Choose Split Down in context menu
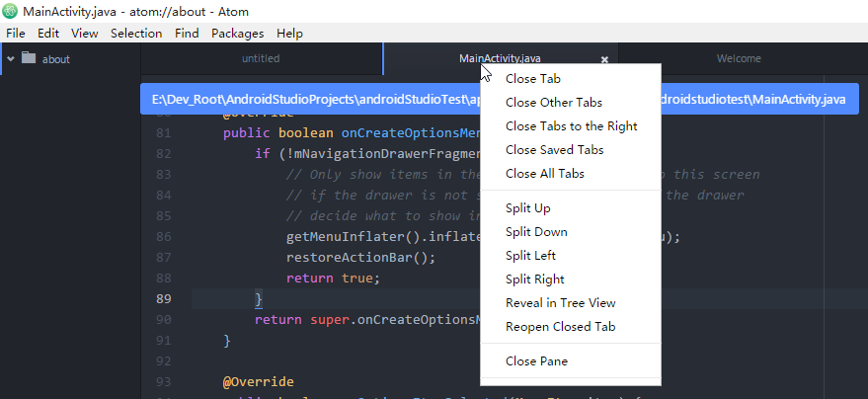This screenshot has width=868, height=399. coord(535,232)
